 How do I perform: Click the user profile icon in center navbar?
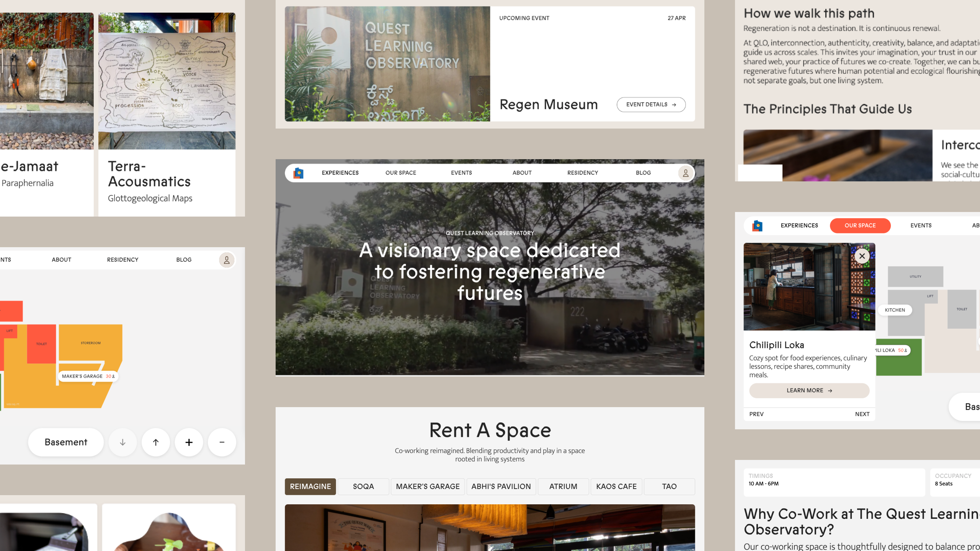click(686, 173)
